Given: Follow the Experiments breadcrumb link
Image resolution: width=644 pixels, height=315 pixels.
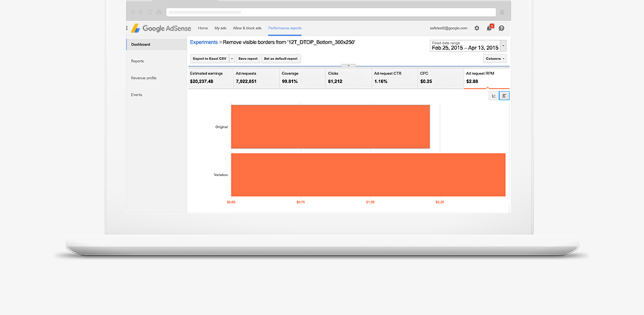Looking at the screenshot, I should click(x=204, y=42).
